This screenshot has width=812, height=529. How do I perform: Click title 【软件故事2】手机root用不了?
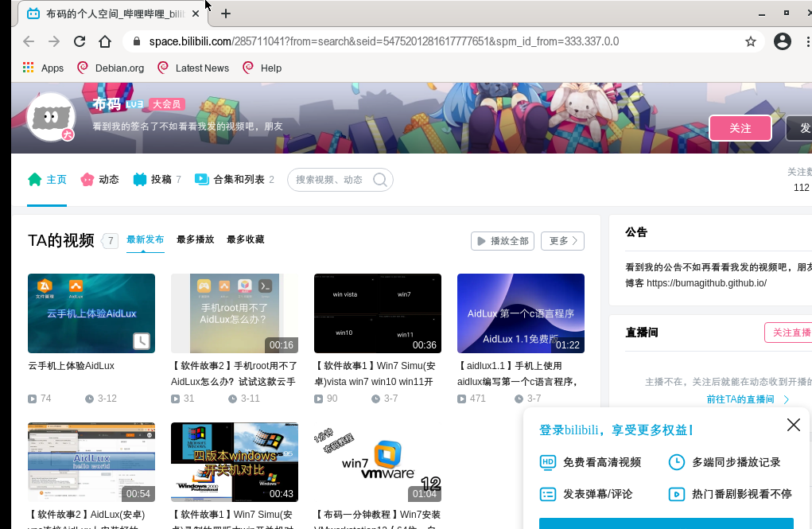click(235, 374)
